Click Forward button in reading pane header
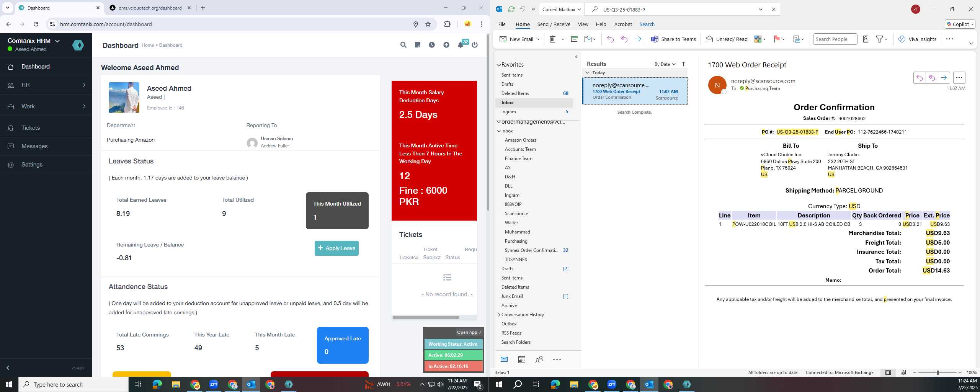 (x=944, y=78)
